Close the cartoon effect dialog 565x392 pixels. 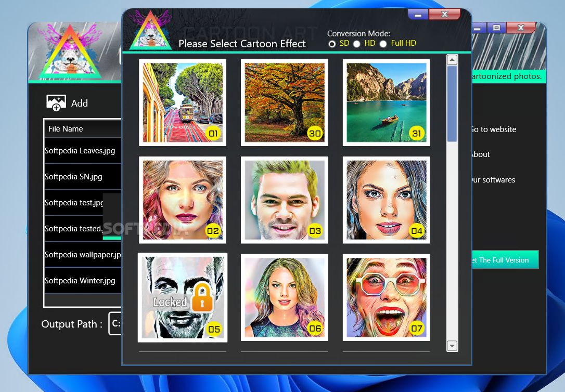[x=445, y=15]
